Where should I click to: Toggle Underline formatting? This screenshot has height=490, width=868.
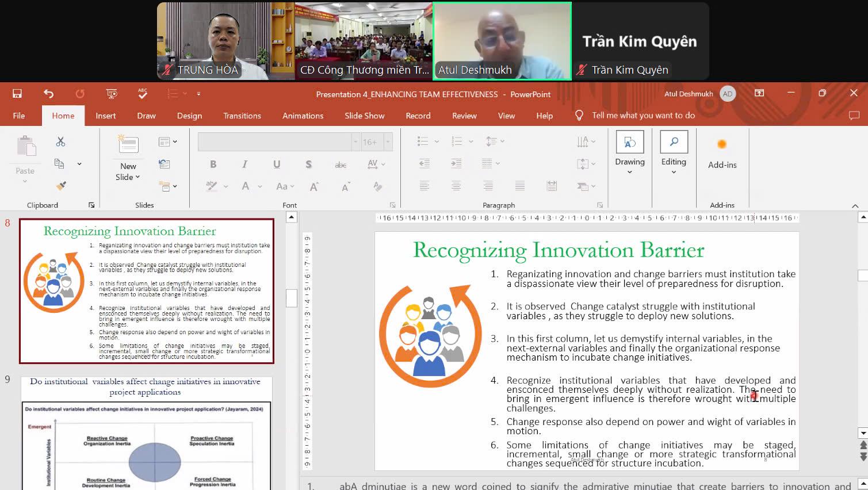point(277,164)
